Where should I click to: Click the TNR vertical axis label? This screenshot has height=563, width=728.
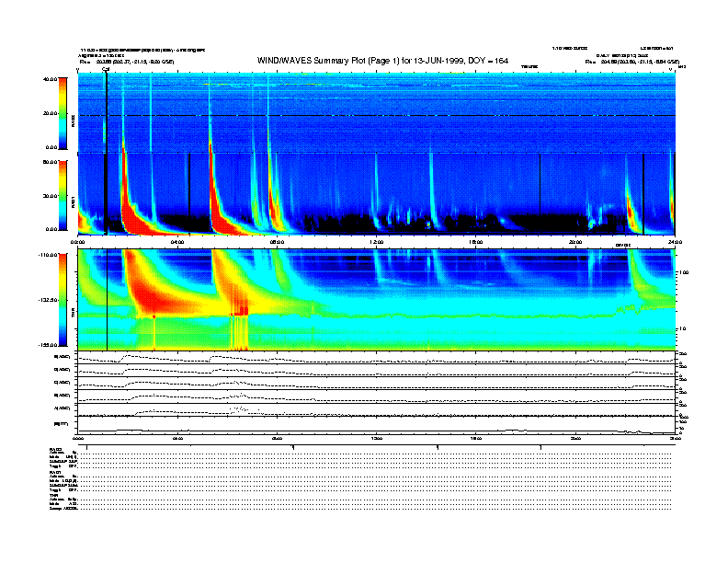[x=73, y=315]
